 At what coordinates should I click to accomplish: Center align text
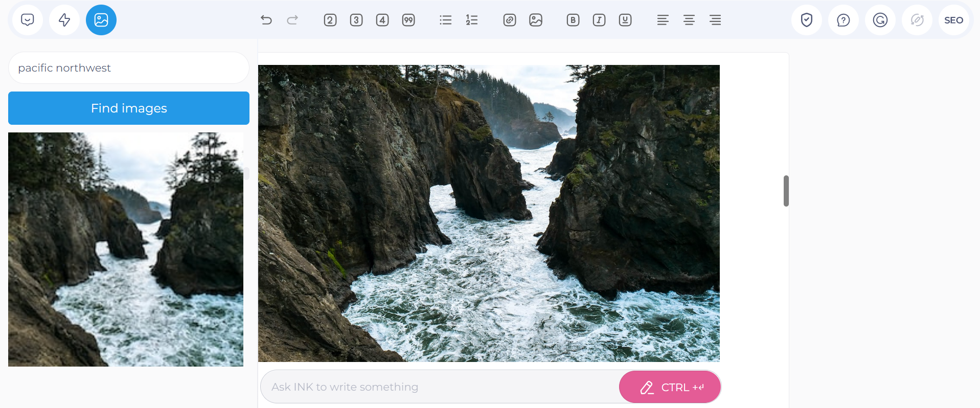pyautogui.click(x=689, y=20)
